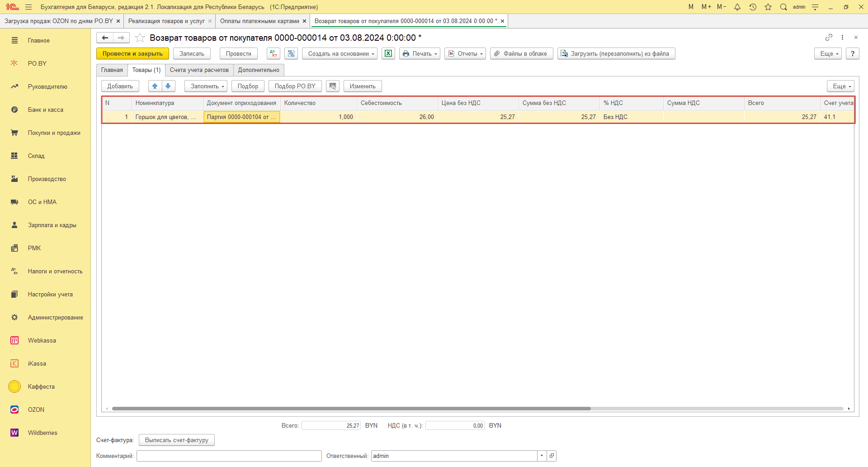Click the Записать button
The image size is (868, 467).
tap(192, 53)
